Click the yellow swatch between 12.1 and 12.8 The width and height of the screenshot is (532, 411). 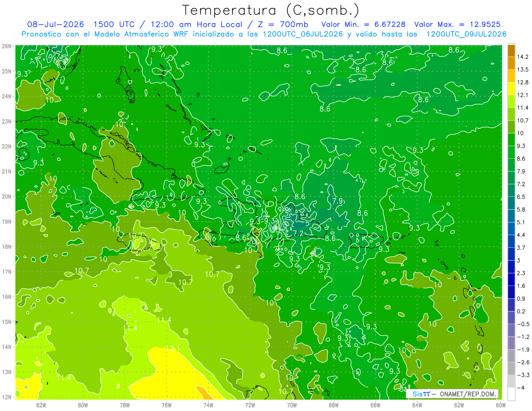[x=511, y=88]
